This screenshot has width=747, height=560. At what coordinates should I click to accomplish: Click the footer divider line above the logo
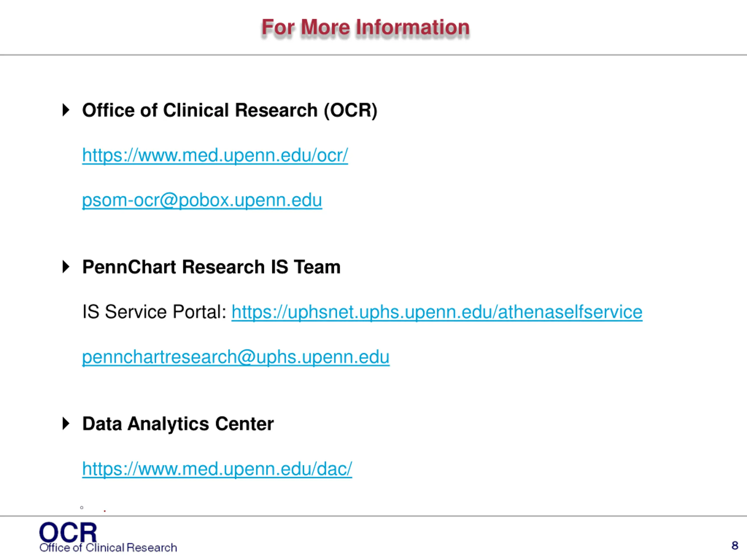[x=373, y=516]
